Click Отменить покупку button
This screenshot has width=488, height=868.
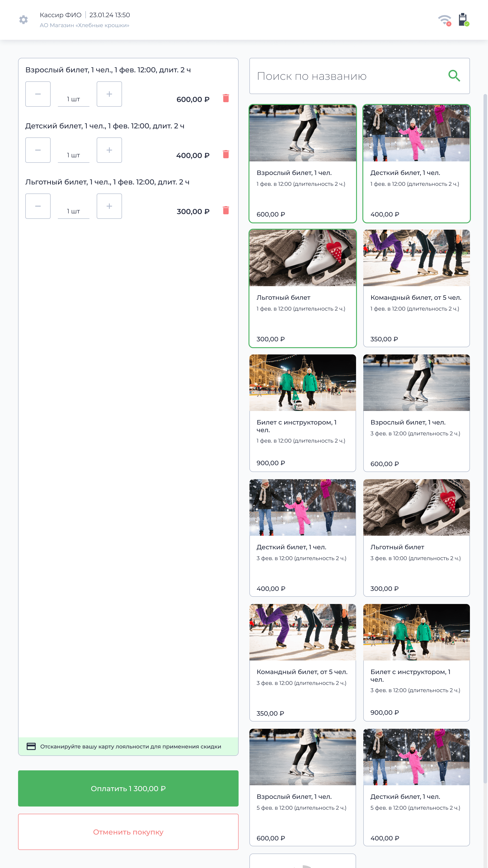coord(128,832)
